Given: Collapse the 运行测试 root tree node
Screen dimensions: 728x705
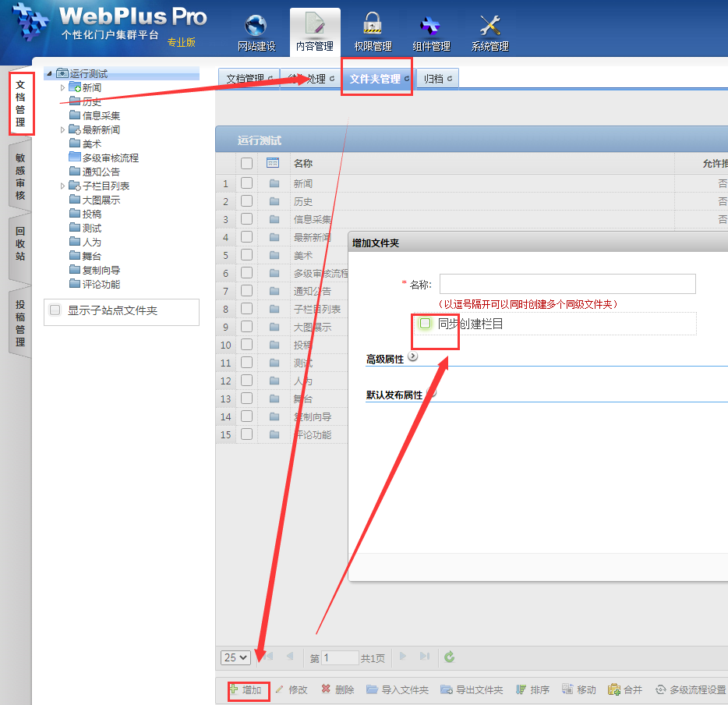Looking at the screenshot, I should point(50,73).
